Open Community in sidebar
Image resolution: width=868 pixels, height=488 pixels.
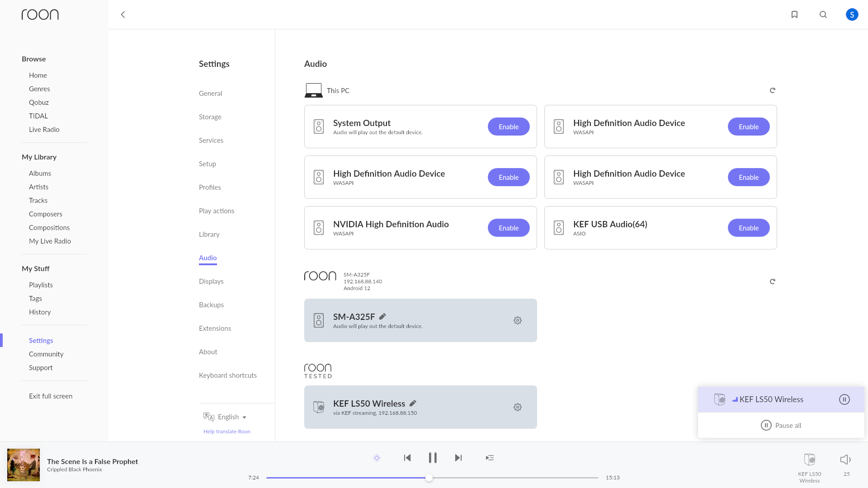click(x=46, y=354)
